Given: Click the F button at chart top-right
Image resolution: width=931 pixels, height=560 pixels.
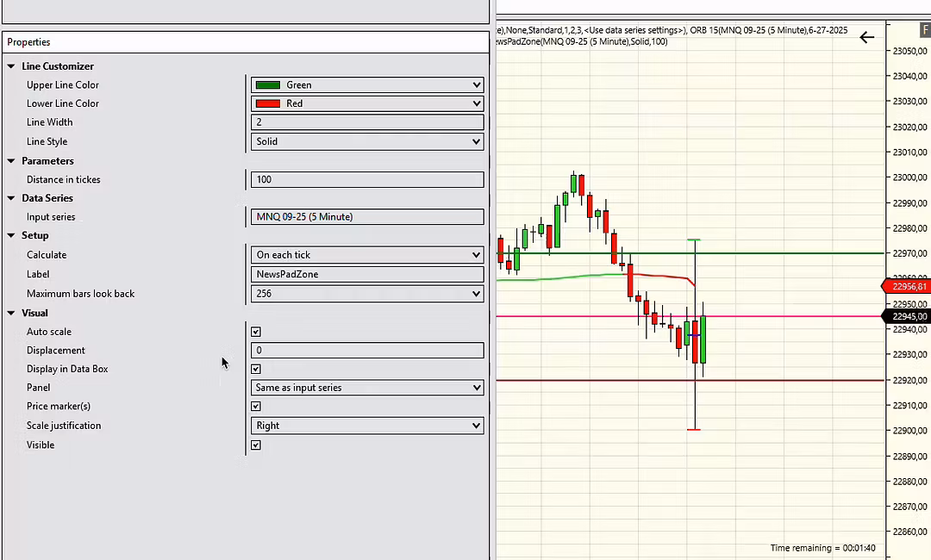Looking at the screenshot, I should click(x=925, y=30).
